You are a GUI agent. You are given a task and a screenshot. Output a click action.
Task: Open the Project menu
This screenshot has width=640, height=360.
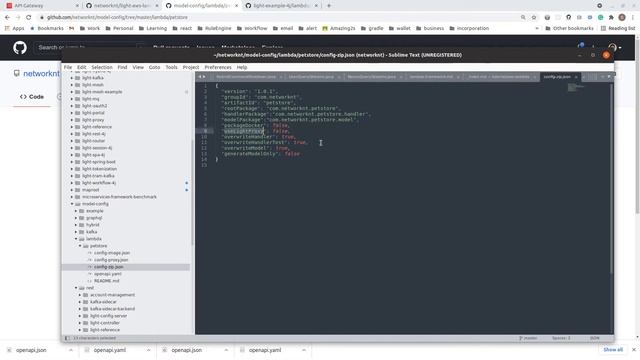point(191,67)
